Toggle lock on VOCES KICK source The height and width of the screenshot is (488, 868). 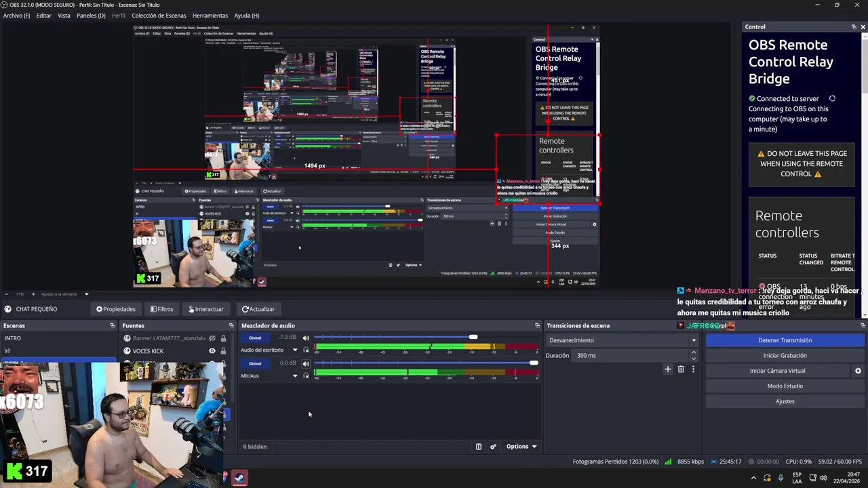coord(223,351)
